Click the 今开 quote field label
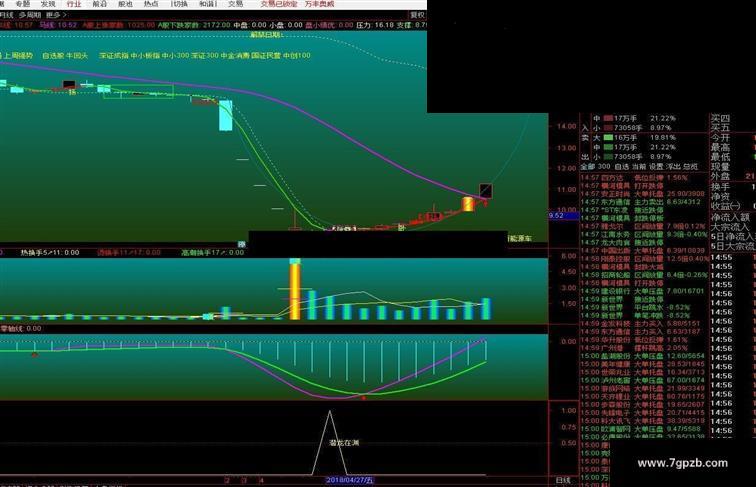 pos(720,138)
